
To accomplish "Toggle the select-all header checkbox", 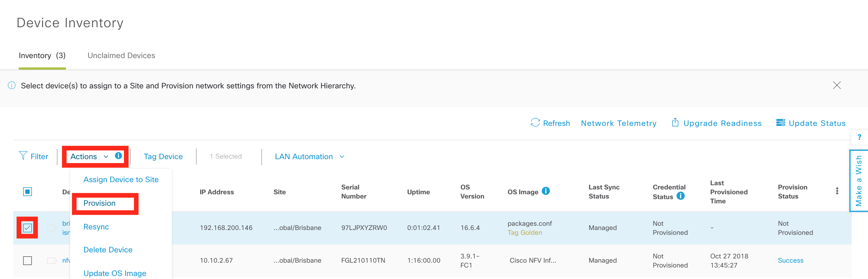I will (28, 192).
